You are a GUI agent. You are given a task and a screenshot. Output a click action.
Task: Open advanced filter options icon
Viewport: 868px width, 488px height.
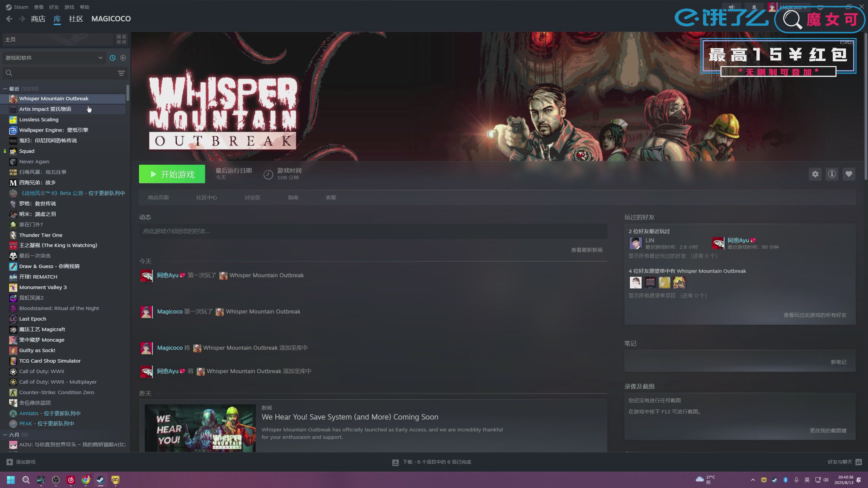click(x=121, y=73)
